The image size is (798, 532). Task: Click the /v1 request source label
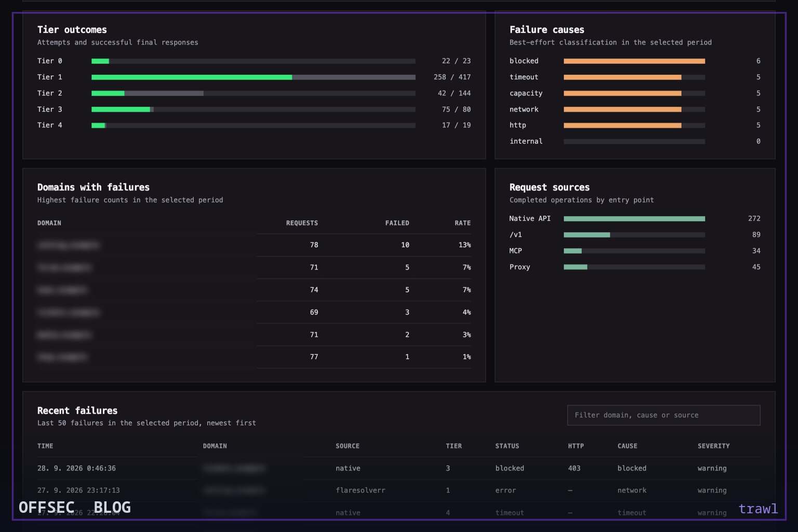click(515, 234)
